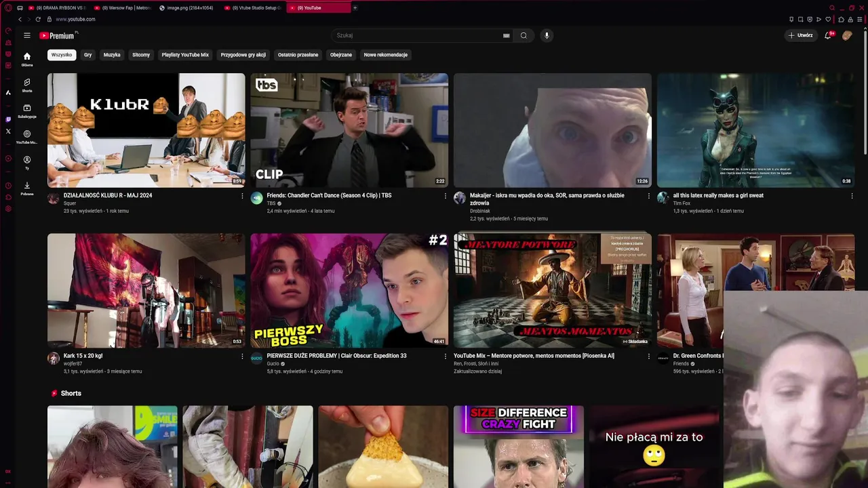Open Subskrypcje in the left sidebar

point(27,110)
